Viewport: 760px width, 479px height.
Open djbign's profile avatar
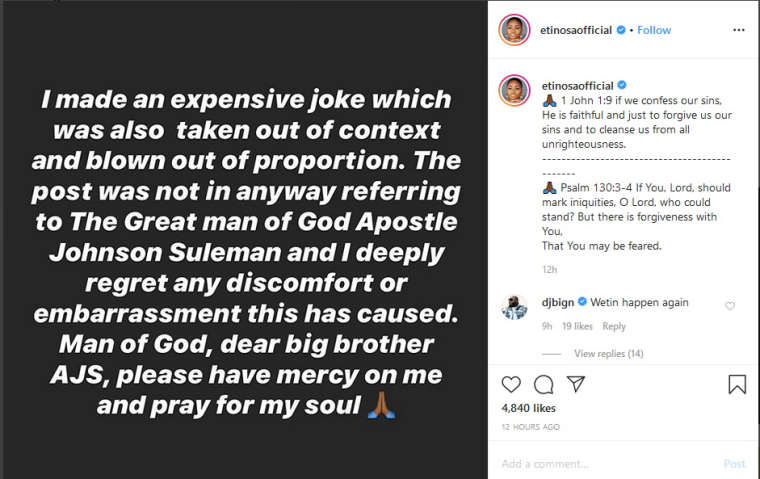514,308
